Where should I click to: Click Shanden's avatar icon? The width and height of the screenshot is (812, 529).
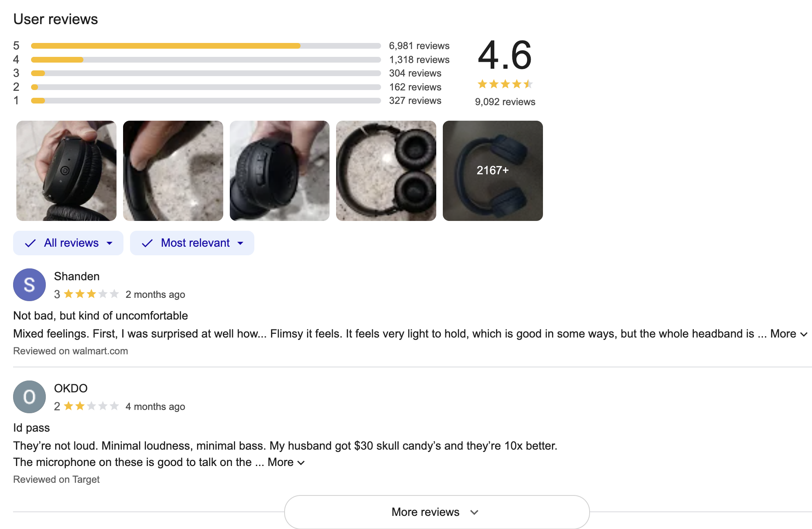pos(29,284)
